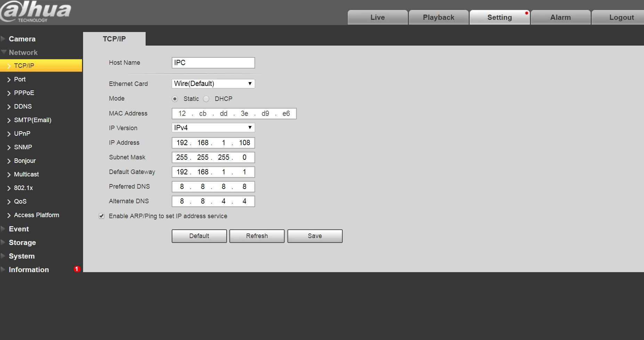Select Static mode radio button
The width and height of the screenshot is (644, 340).
click(x=175, y=99)
